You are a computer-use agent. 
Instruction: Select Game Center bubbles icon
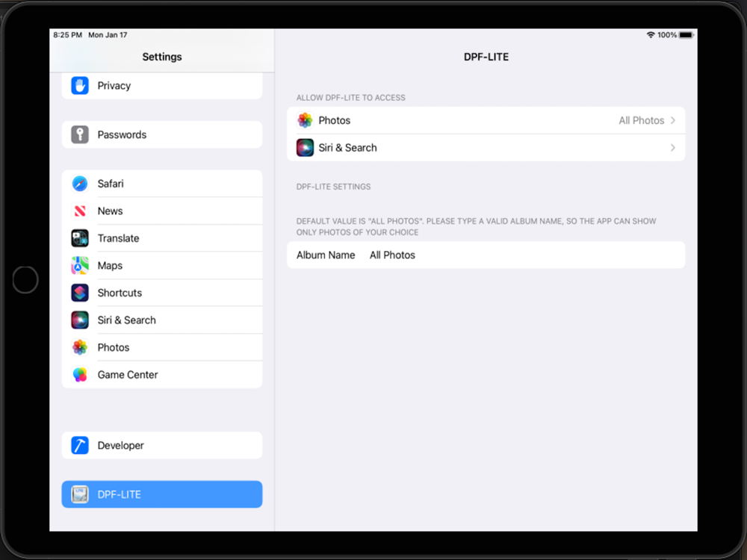pyautogui.click(x=80, y=375)
